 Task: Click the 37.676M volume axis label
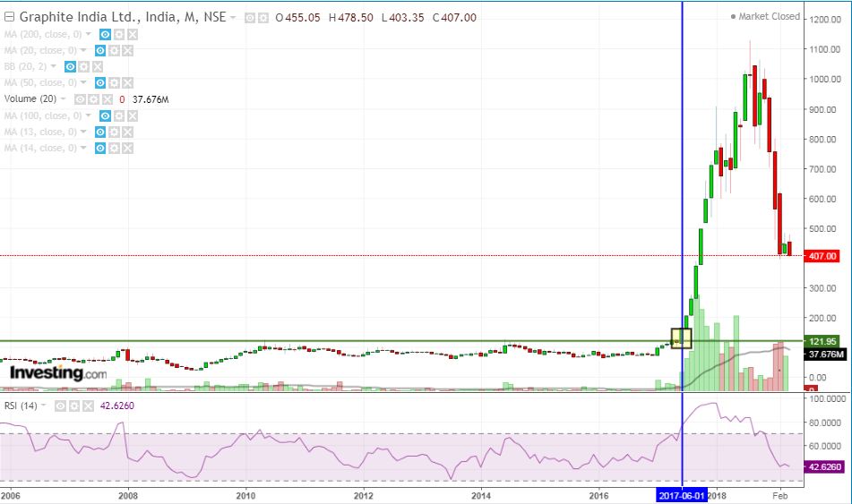pyautogui.click(x=826, y=355)
